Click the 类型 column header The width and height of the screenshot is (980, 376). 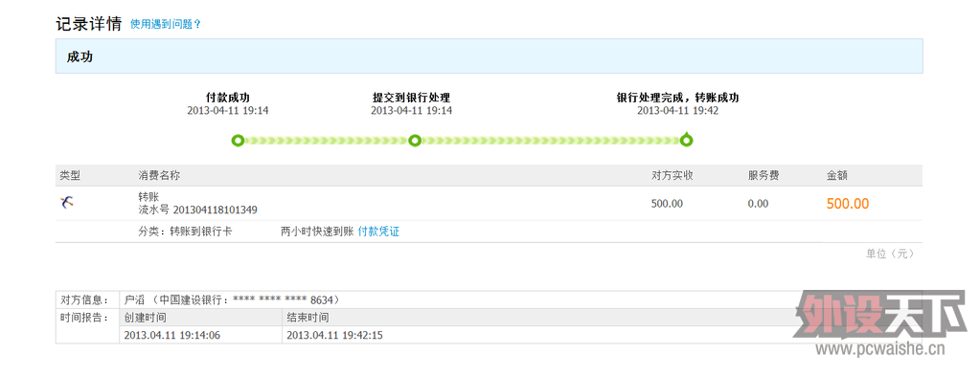coord(70,175)
